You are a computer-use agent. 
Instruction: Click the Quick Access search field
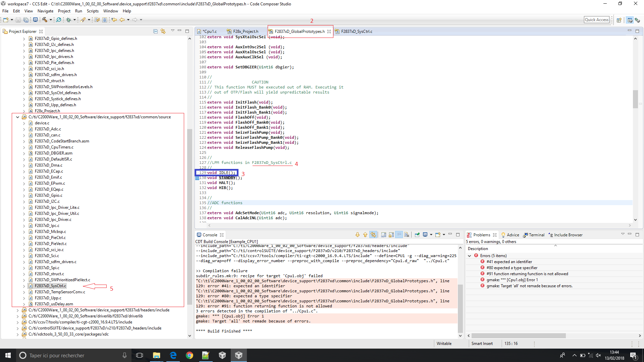point(596,20)
